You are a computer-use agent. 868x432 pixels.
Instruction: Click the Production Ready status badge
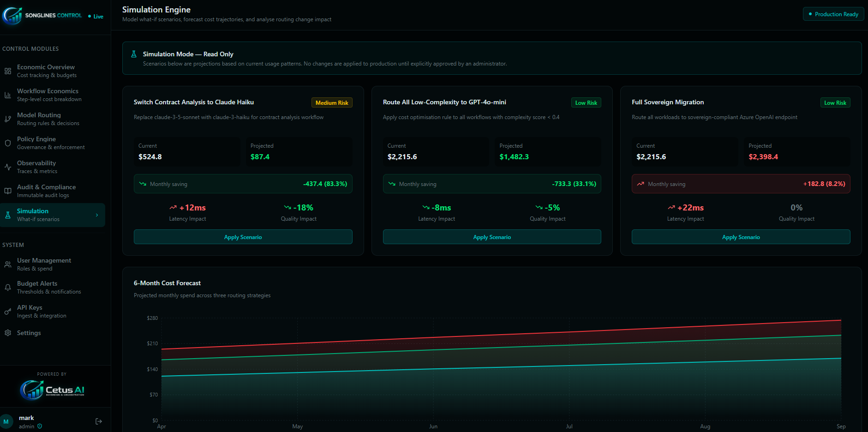833,14
